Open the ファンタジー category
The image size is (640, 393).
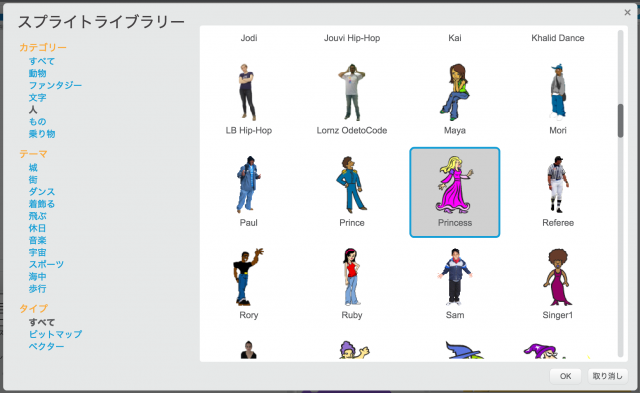point(55,85)
